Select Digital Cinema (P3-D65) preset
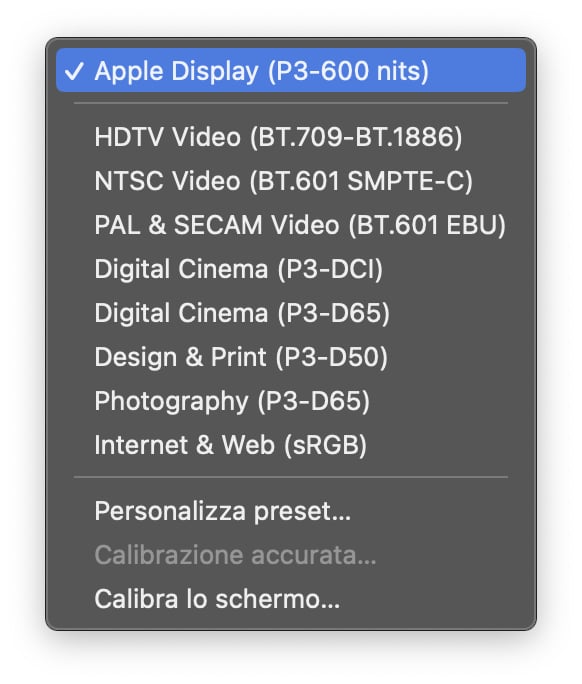582x684 pixels. [x=291, y=313]
